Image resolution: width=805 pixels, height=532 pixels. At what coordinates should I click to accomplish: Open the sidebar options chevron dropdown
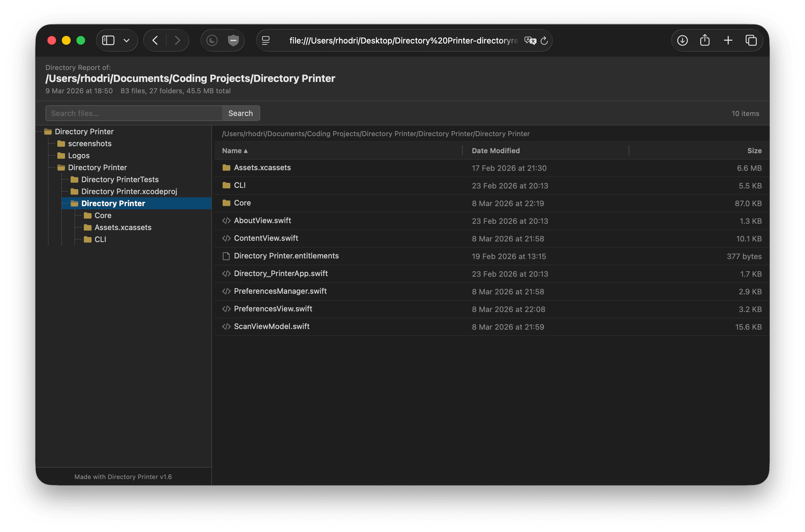pos(126,41)
